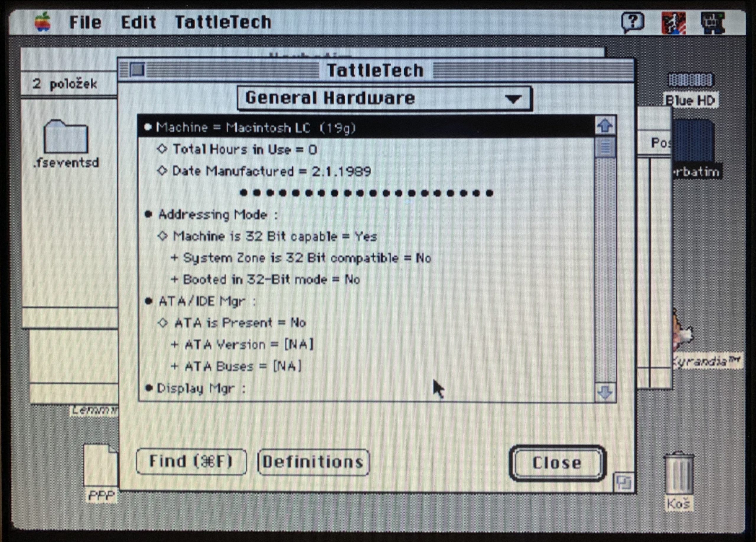Open the Edit menu
Screen dimensions: 756x542
(x=138, y=22)
